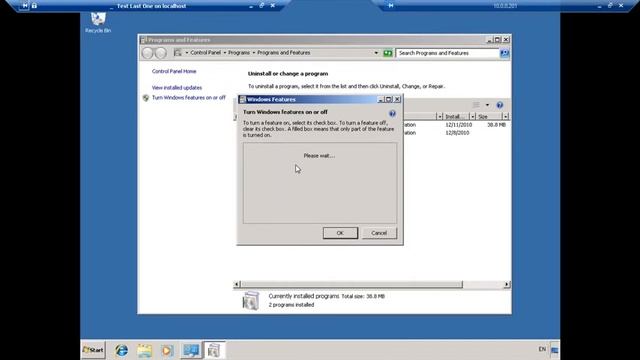
Task: Expand the arrow before Programs breadcrumb
Action: point(224,53)
